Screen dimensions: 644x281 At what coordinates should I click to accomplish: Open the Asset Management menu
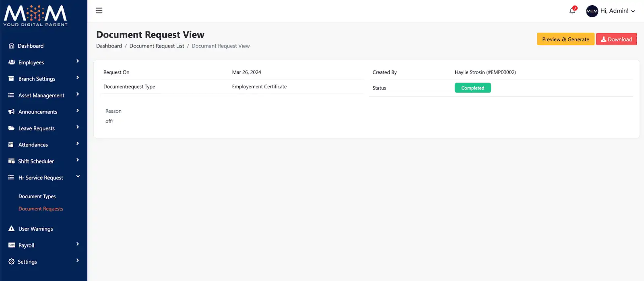41,95
